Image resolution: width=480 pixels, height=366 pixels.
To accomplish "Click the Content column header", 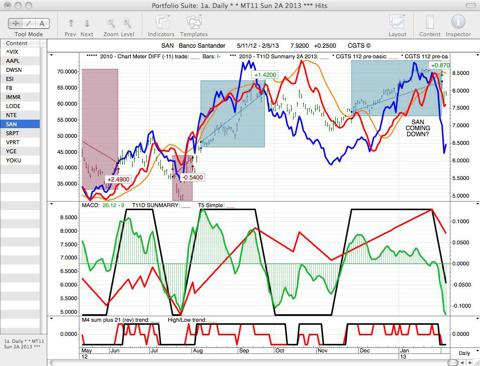I will point(20,43).
